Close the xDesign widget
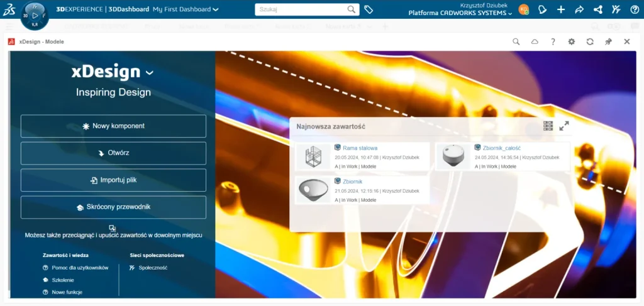This screenshot has height=306, width=644. tap(627, 41)
